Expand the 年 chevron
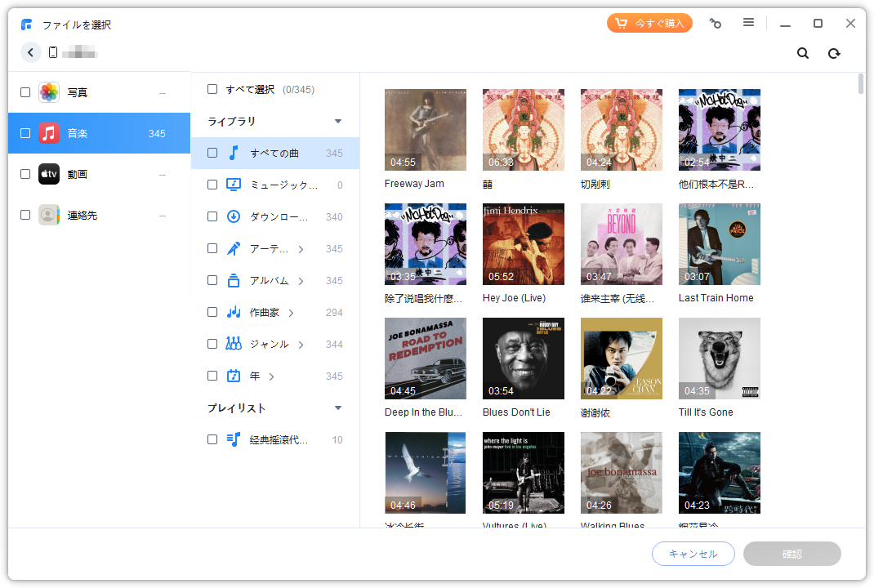Image resolution: width=874 pixels, height=588 pixels. 271,376
